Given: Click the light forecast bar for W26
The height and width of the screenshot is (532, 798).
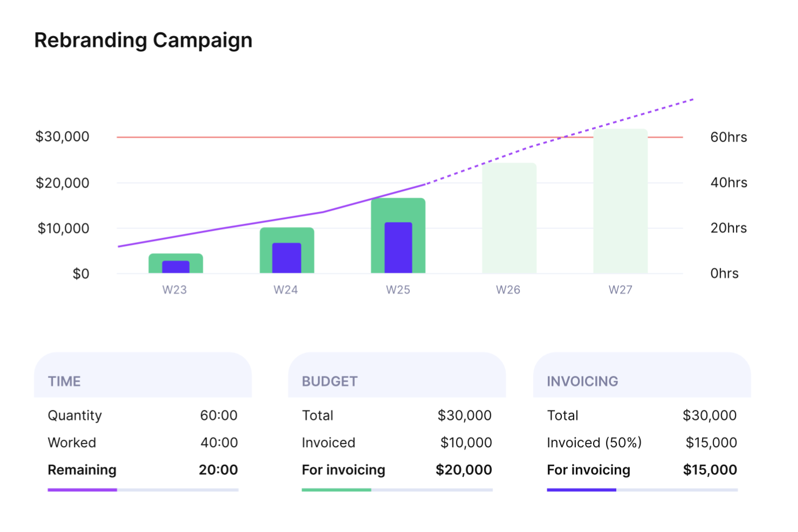Looking at the screenshot, I should pyautogui.click(x=509, y=218).
